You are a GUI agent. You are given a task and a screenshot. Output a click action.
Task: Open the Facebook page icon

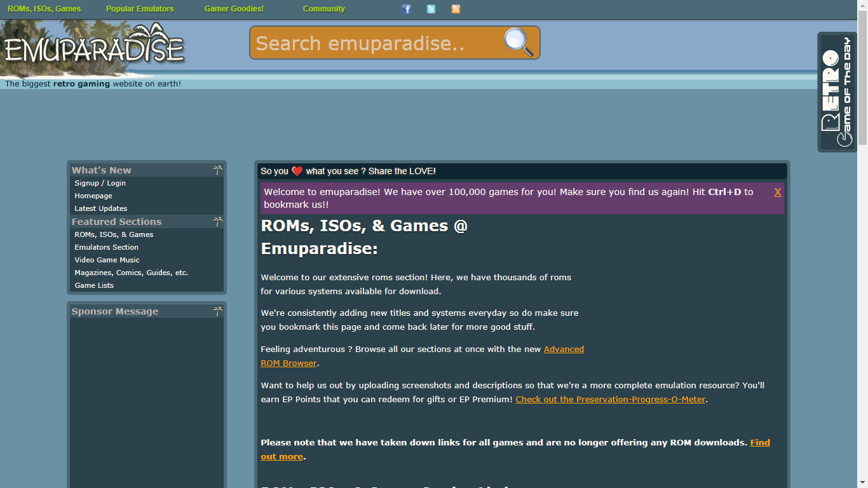pos(407,9)
